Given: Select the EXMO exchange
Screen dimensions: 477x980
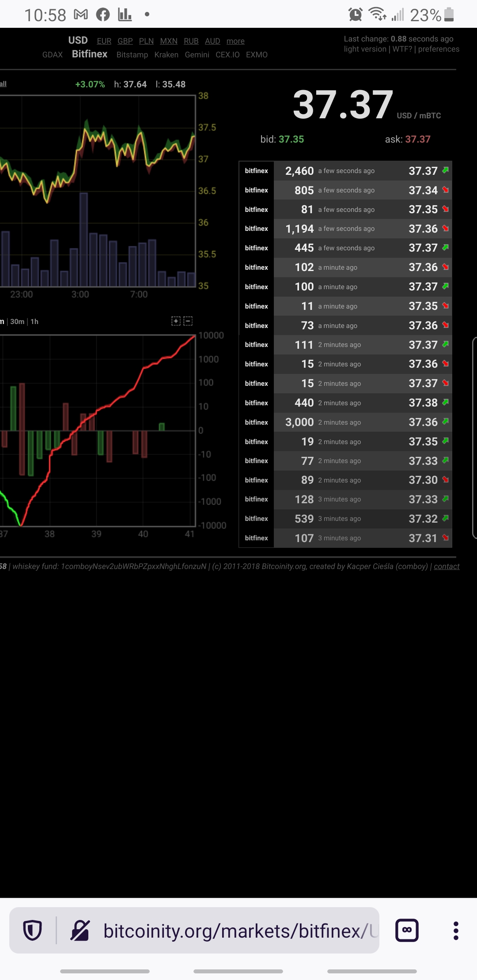Looking at the screenshot, I should 257,55.
